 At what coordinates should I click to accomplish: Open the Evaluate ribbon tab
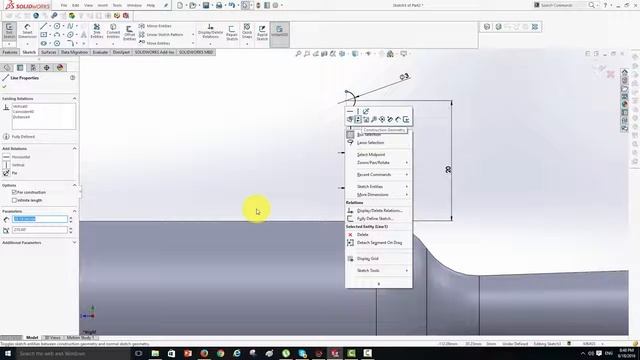pos(100,52)
